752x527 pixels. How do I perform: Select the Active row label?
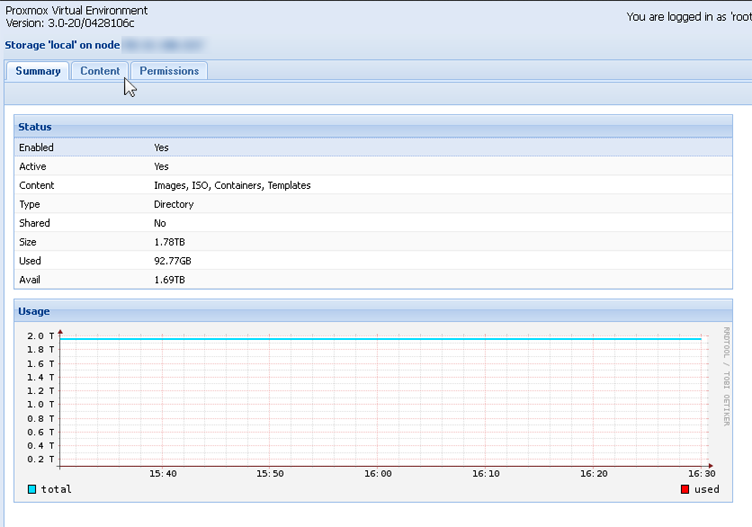click(33, 166)
